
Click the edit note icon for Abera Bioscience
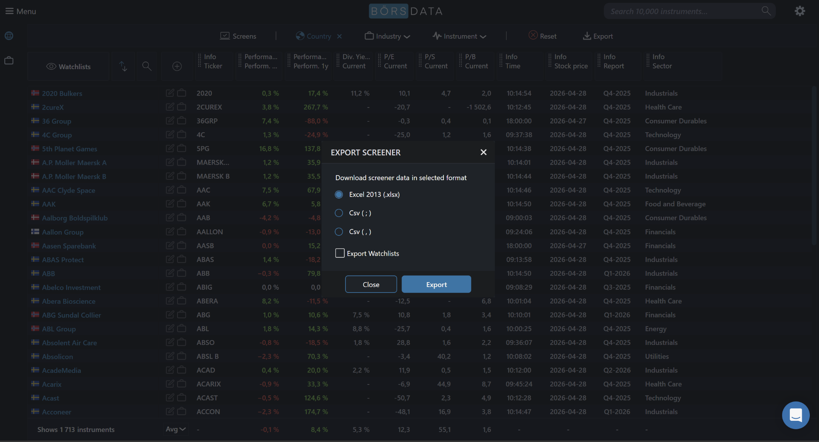[x=170, y=301]
